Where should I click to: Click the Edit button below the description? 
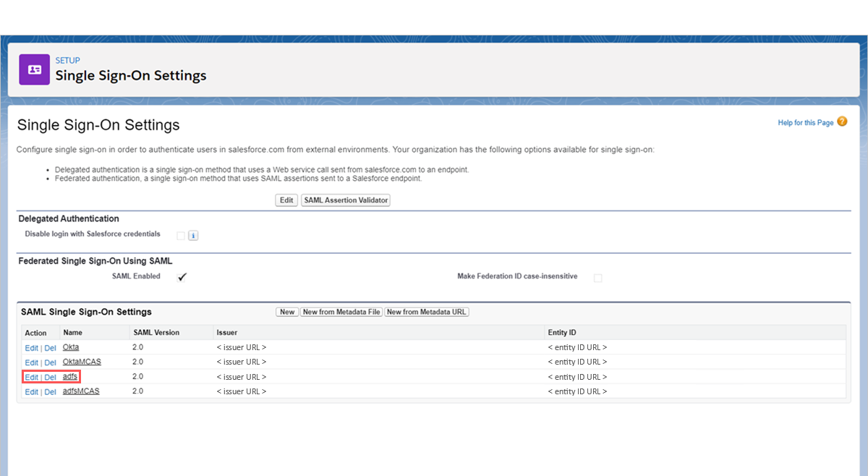click(x=286, y=200)
